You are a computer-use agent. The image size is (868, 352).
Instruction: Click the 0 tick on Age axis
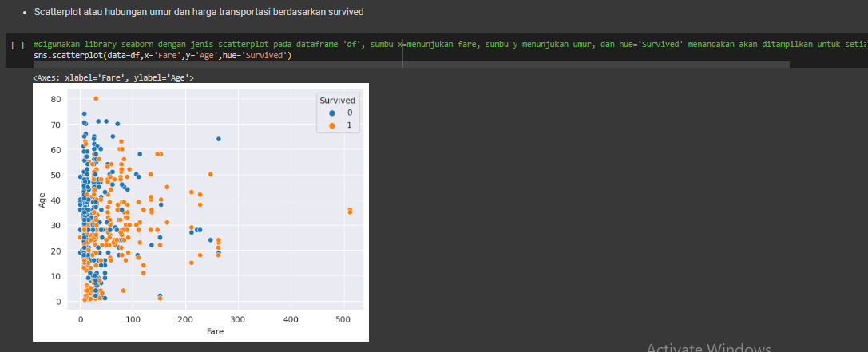click(58, 302)
